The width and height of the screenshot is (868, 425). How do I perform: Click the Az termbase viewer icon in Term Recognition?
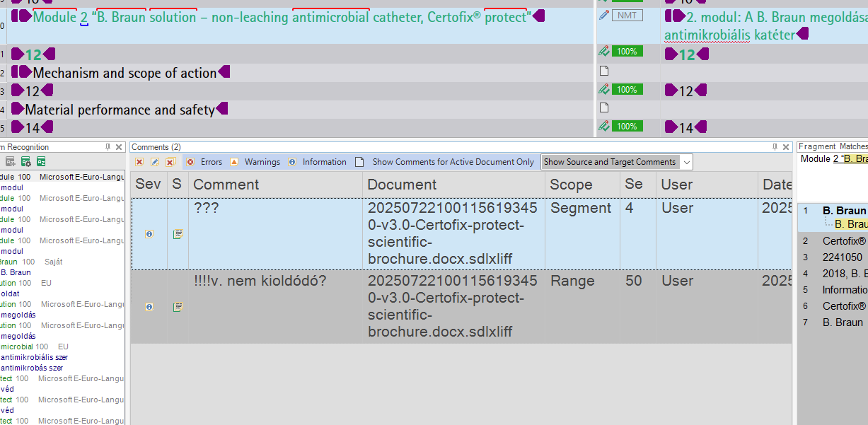tap(41, 162)
